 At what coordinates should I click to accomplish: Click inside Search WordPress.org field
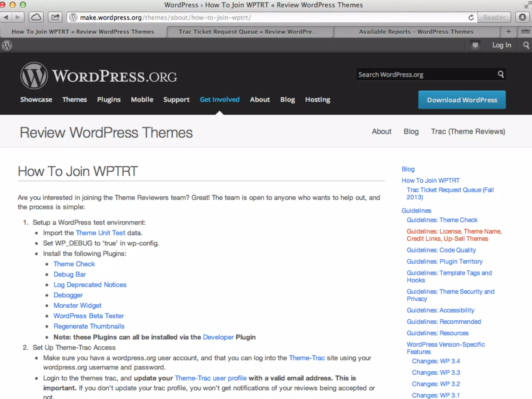tap(426, 75)
